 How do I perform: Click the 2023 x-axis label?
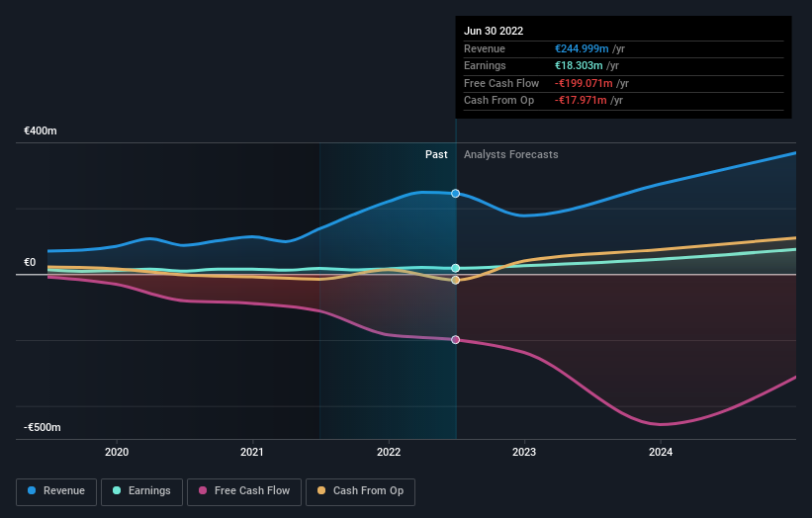tap(524, 453)
